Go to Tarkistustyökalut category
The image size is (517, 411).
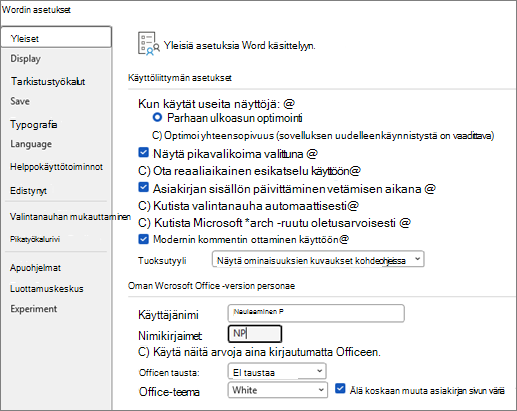[x=48, y=81]
